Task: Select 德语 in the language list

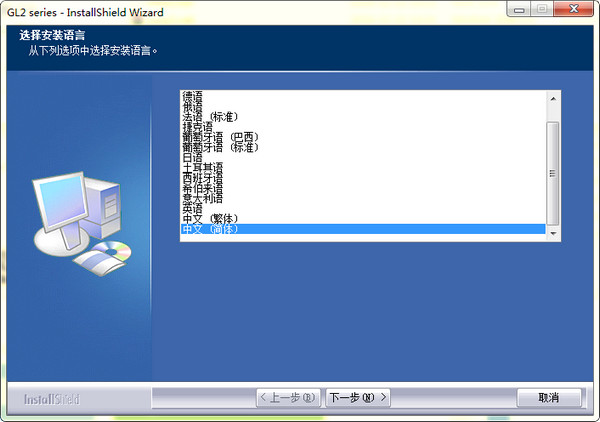Action: [x=363, y=96]
